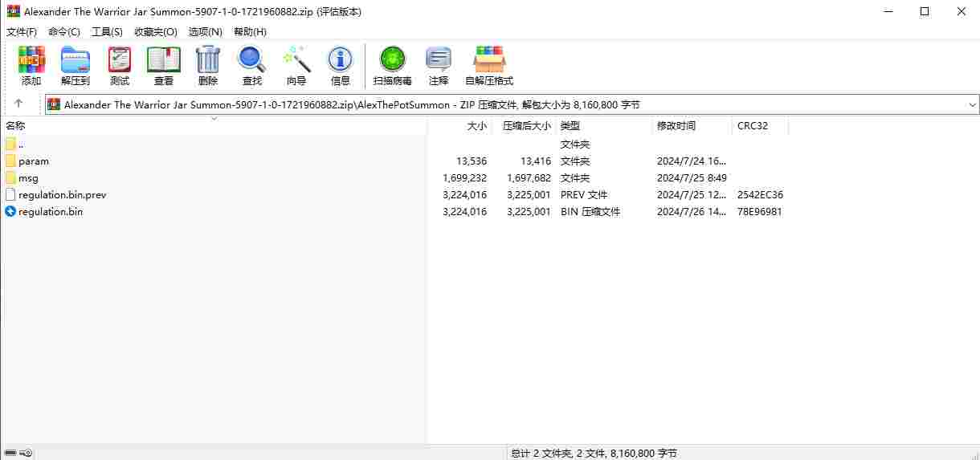Image resolution: width=980 pixels, height=460 pixels.
Task: Click status bar total 8,160,800 字节 text
Action: (643, 453)
